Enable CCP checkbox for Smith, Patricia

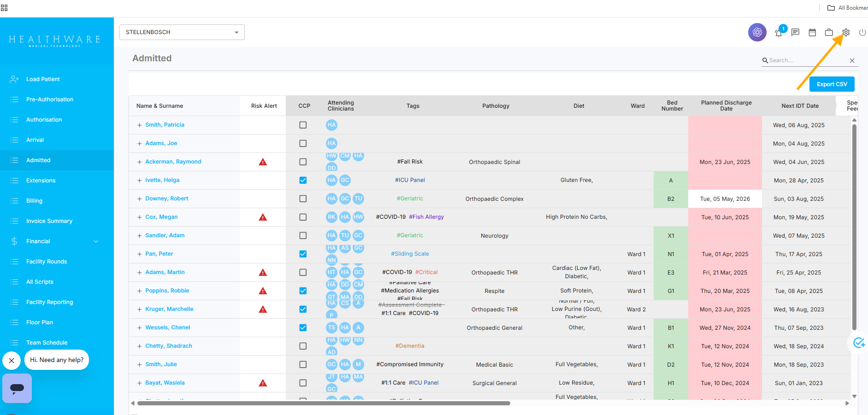303,125
